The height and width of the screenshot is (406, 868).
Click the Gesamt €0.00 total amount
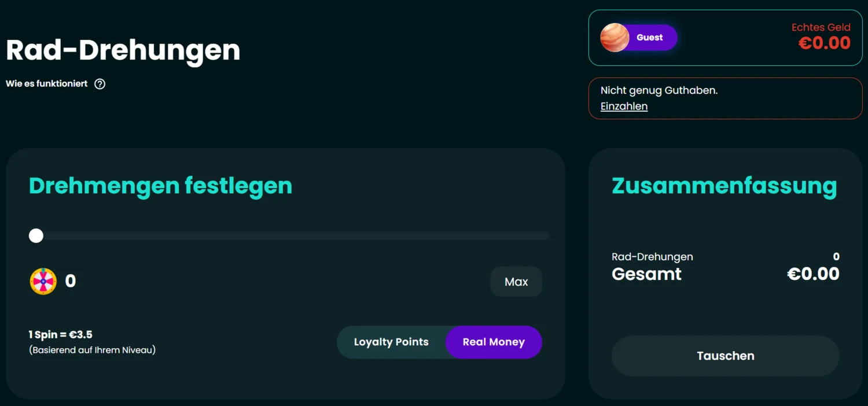[813, 274]
